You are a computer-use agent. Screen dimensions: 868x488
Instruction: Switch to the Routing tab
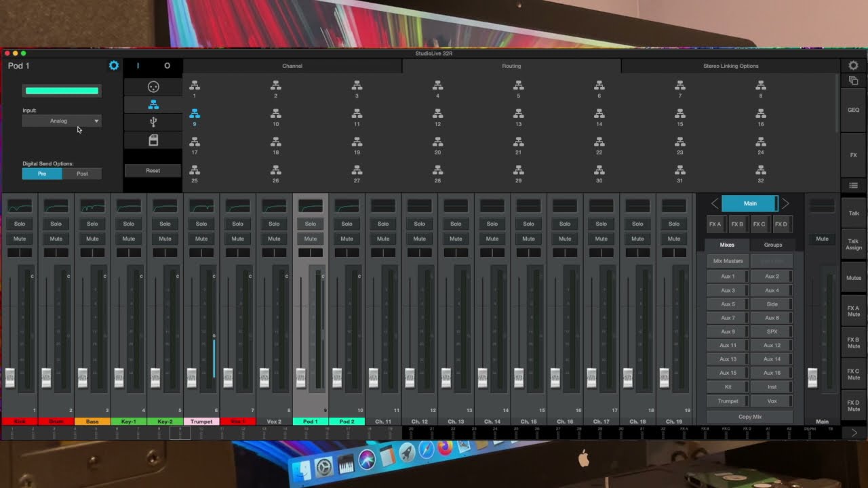coord(511,66)
